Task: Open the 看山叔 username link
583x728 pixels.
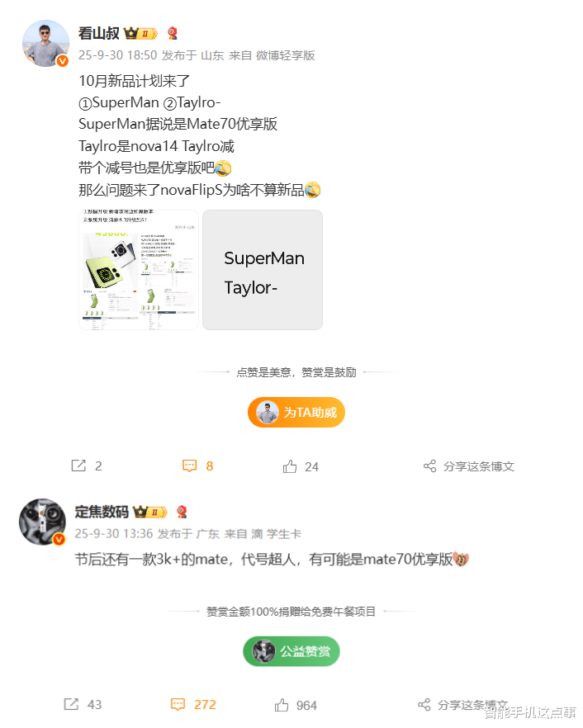Action: 99,33
